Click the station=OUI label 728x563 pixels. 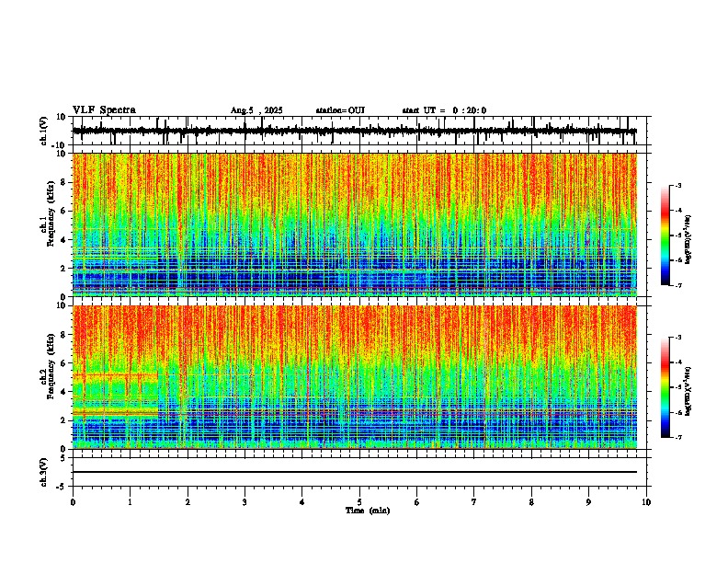(x=340, y=110)
